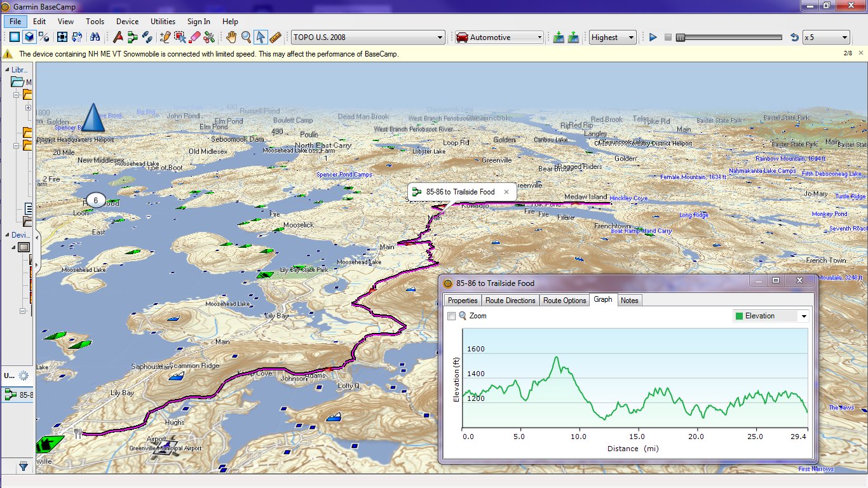Click the sync/transfer arrows toolbar icon
Viewport: 868px width, 488px height.
coord(77,37)
